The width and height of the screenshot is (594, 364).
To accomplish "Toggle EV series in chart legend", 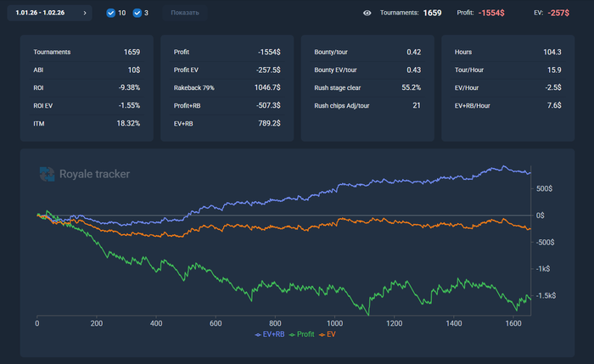I will pyautogui.click(x=329, y=334).
